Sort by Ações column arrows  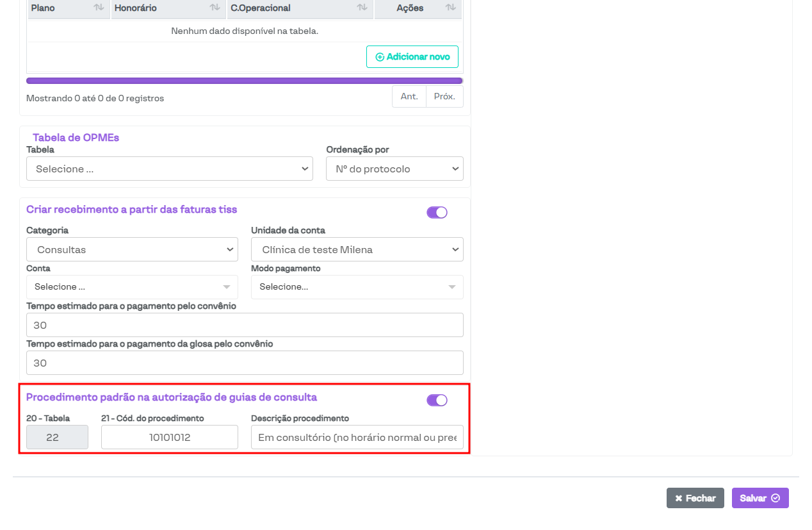(x=450, y=8)
